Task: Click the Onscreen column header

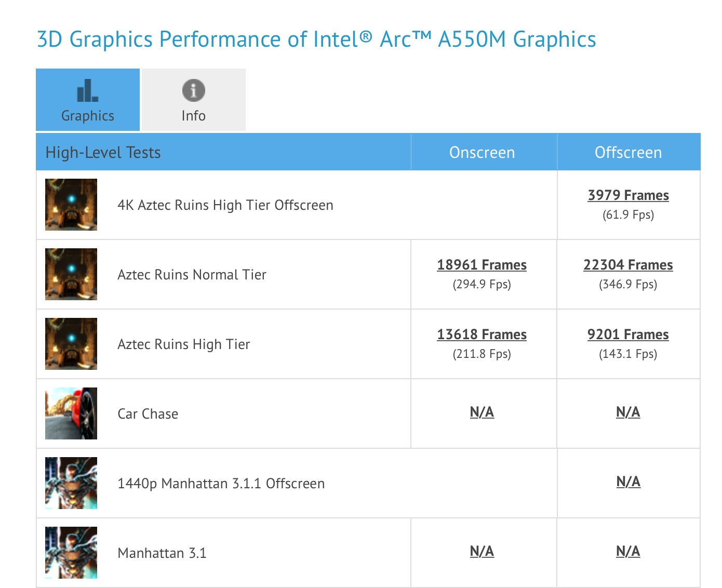Action: [482, 152]
